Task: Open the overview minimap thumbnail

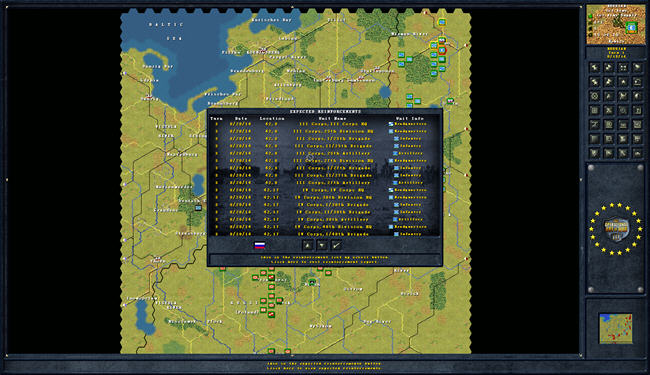Action: tap(616, 328)
